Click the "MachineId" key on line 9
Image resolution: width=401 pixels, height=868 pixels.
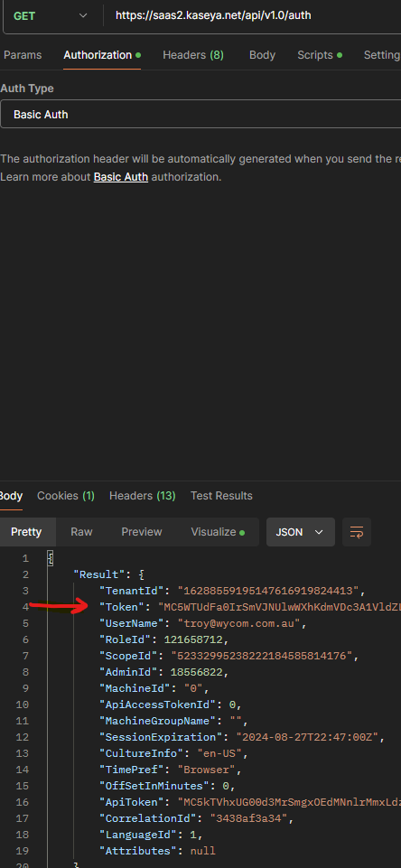(135, 688)
